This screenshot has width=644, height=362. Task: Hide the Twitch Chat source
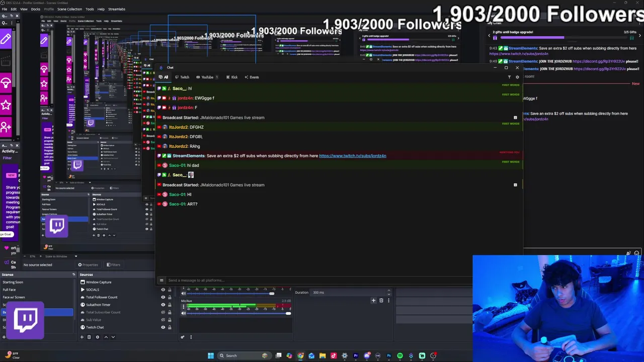point(163,327)
